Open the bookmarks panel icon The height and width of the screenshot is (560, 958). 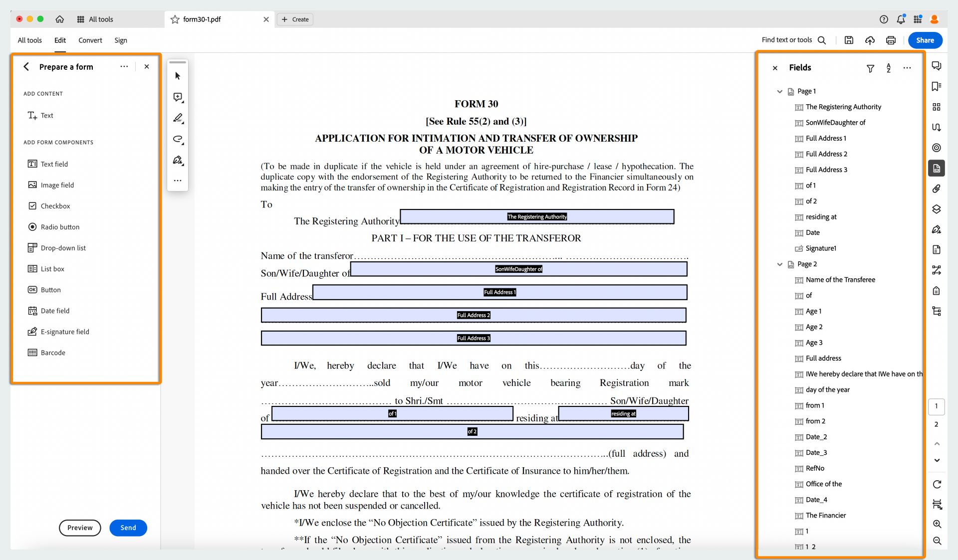coord(937,86)
